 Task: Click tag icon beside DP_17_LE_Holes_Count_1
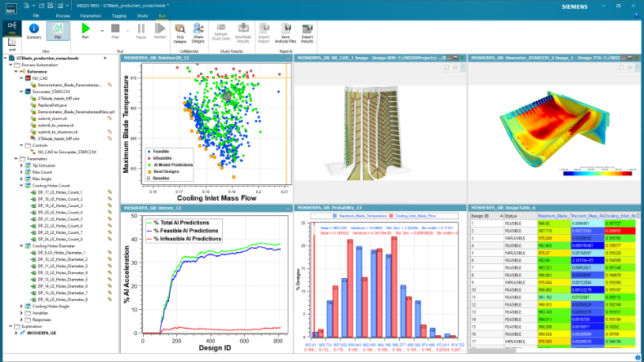(109, 192)
